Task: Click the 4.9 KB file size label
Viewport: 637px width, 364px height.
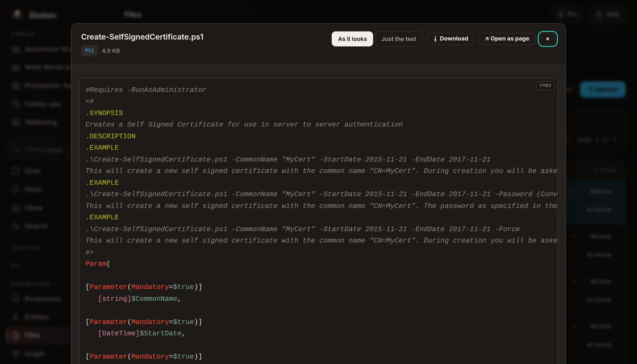Action: pos(111,51)
